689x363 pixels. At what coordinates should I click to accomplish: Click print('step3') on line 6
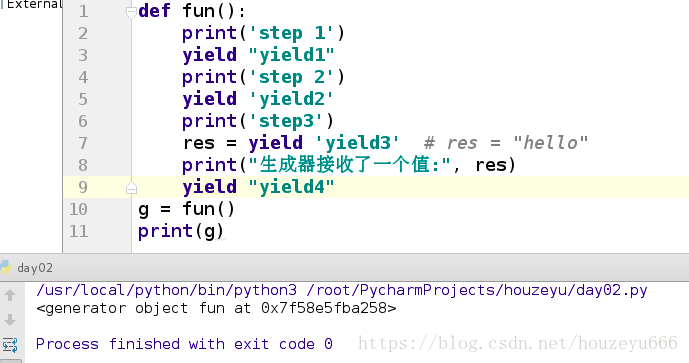click(258, 121)
